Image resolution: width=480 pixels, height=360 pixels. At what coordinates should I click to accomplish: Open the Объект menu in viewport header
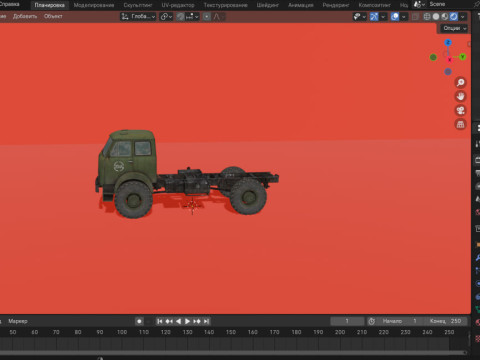(x=53, y=16)
